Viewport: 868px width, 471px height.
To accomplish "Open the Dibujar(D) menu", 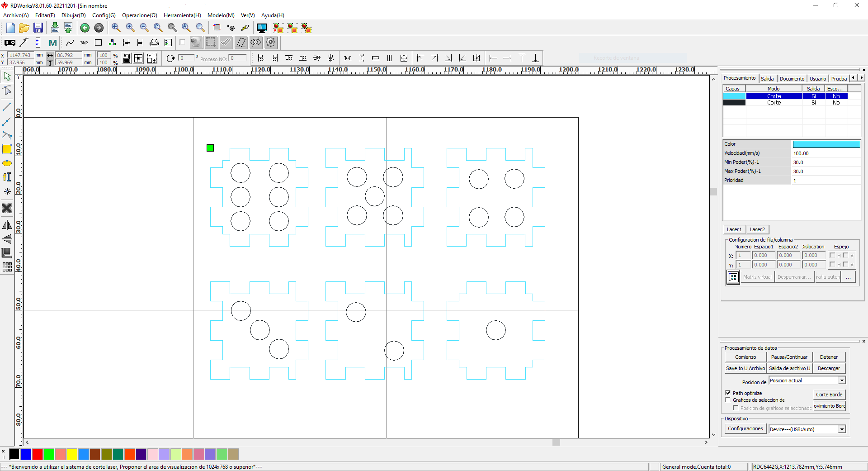I will [x=74, y=15].
